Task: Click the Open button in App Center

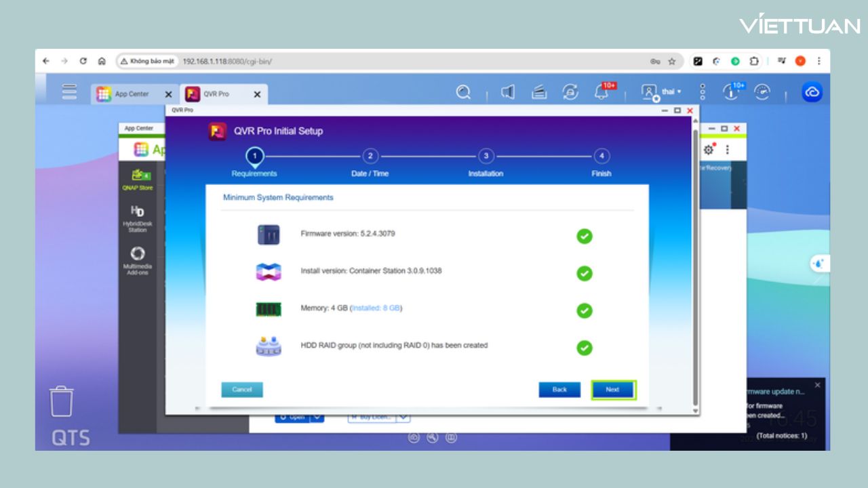Action: pos(293,418)
